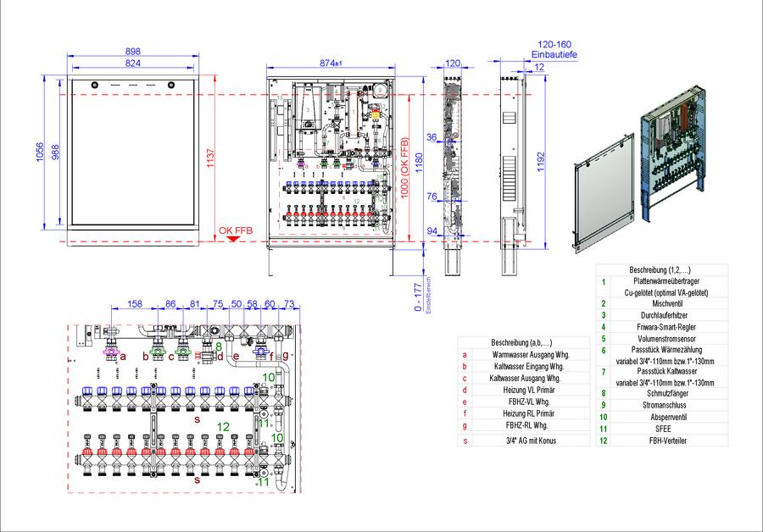763x532 pixels.
Task: Click the Kaltwasser Eingang Whg. row
Action: click(x=524, y=366)
